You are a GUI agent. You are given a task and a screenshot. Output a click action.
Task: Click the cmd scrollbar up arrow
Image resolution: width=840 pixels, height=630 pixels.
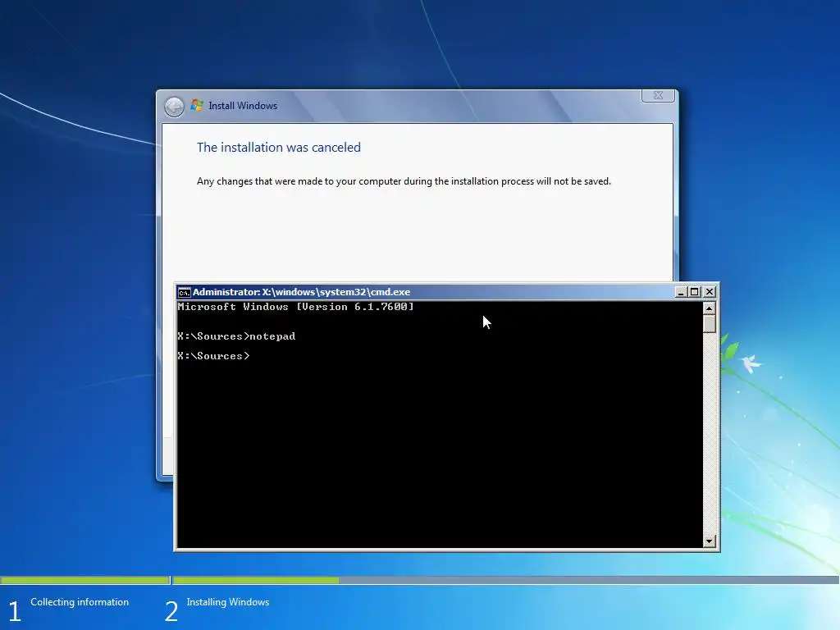[710, 308]
